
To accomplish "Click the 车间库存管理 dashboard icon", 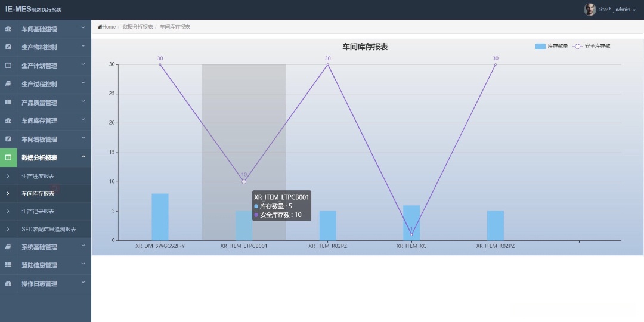I will [x=8, y=120].
